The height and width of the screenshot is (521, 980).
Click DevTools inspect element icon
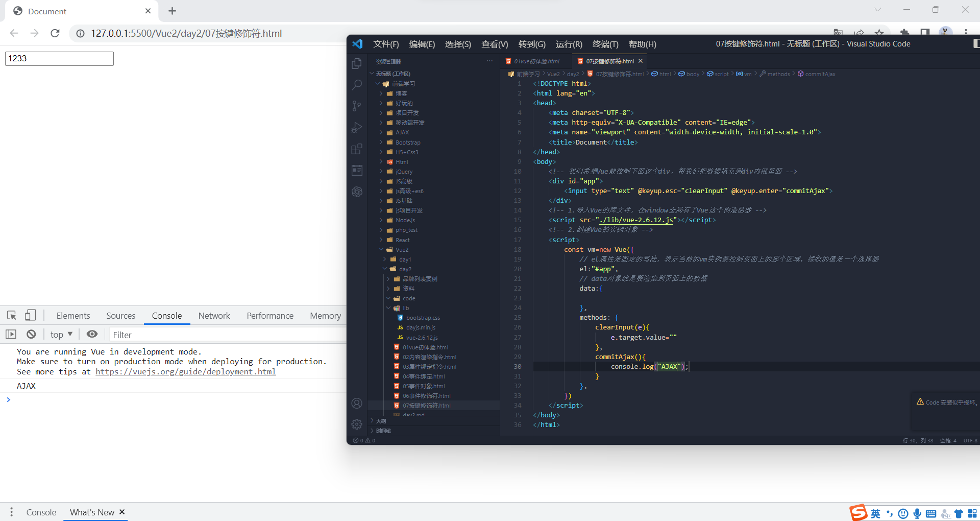(x=12, y=315)
